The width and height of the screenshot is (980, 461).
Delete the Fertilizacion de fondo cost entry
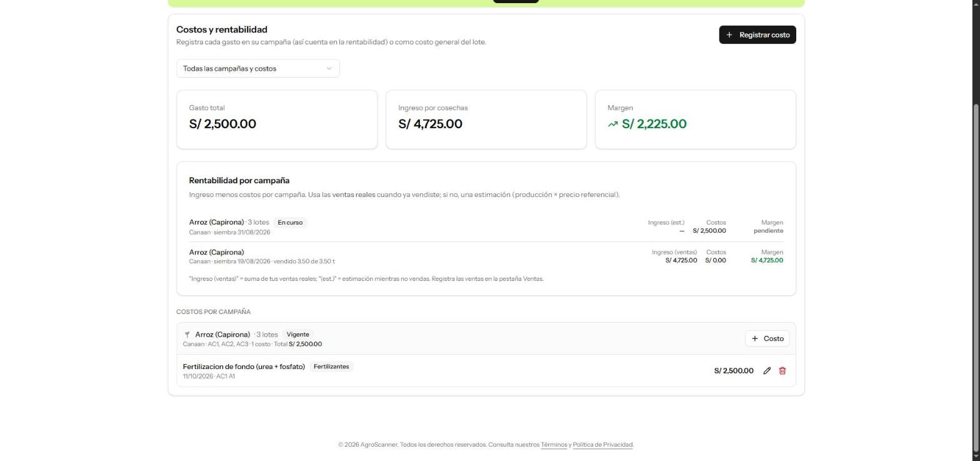coord(782,371)
